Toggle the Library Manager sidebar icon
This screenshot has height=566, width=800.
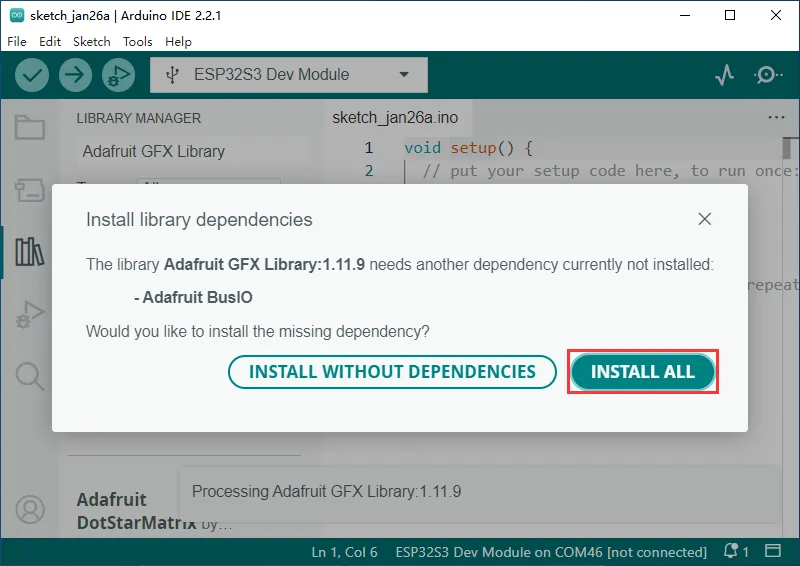pos(30,252)
